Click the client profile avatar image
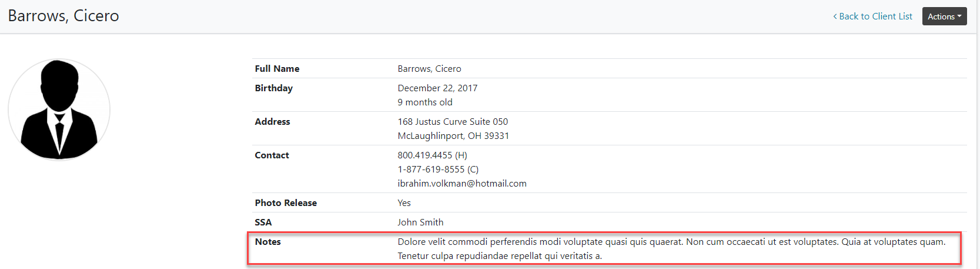Screen dimensions: 980x269 [x=59, y=109]
